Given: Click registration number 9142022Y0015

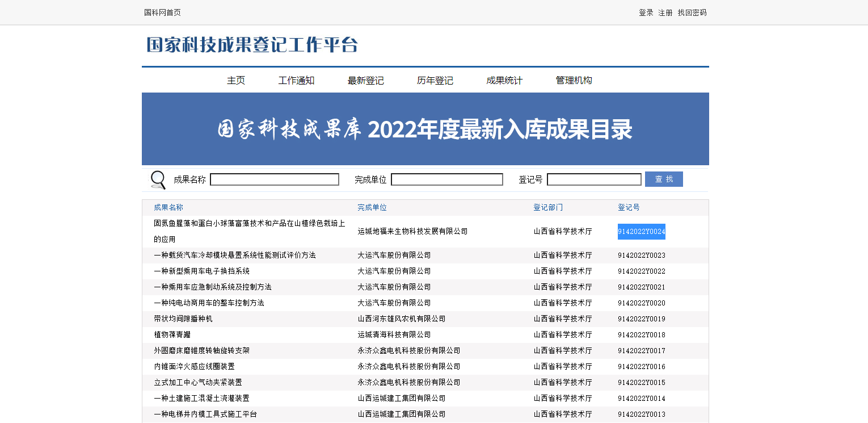Looking at the screenshot, I should 642,383.
